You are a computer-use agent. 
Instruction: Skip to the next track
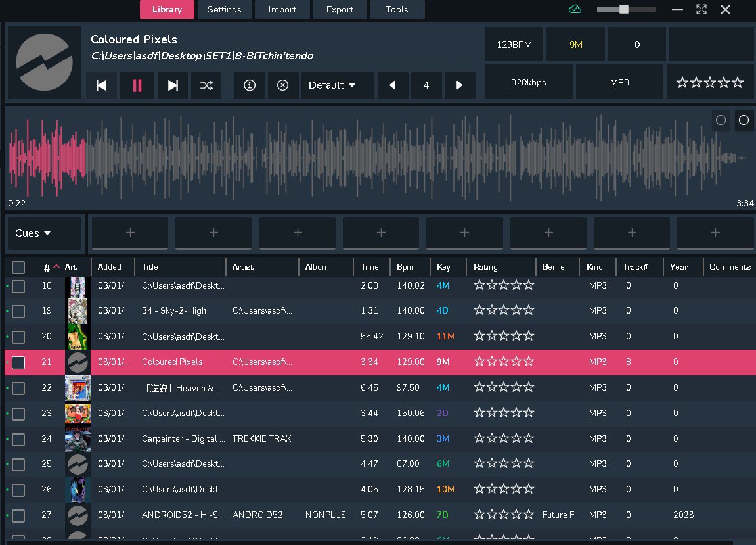[x=173, y=85]
